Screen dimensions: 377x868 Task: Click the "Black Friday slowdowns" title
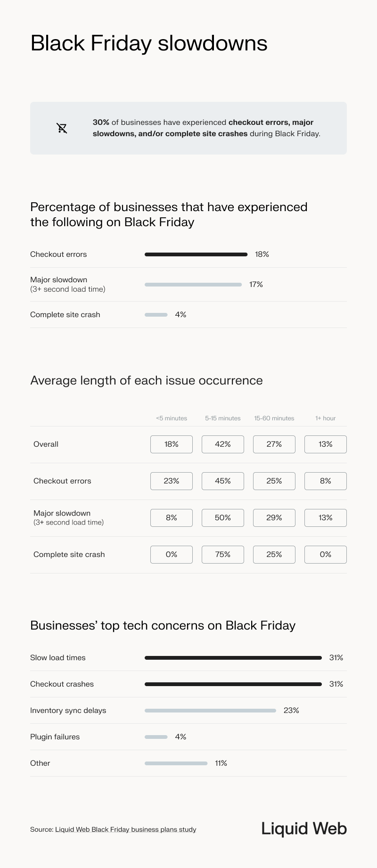pos(149,43)
